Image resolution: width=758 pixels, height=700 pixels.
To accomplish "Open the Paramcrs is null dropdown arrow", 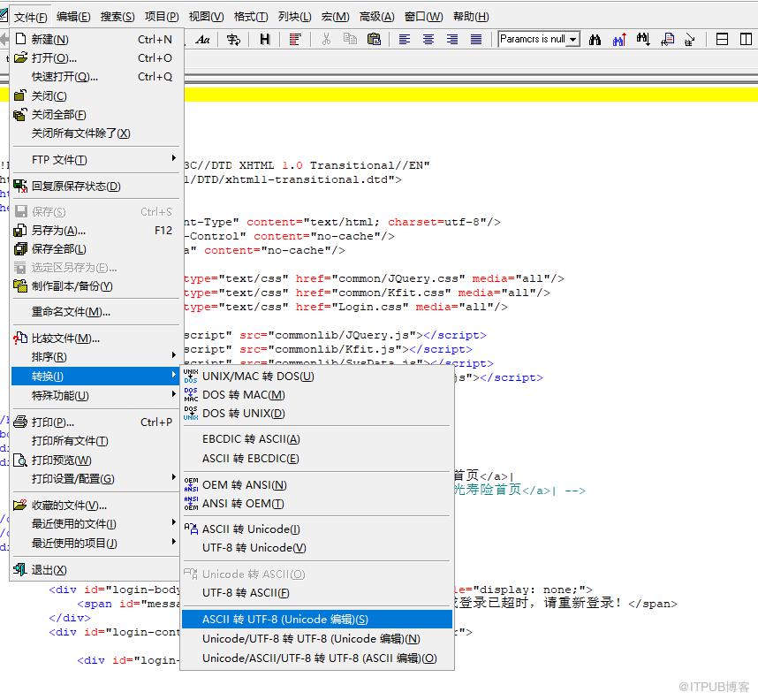I will click(572, 39).
